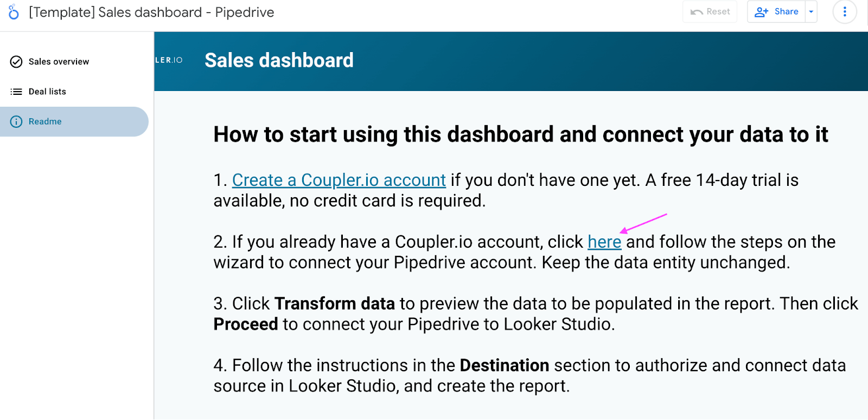This screenshot has height=420, width=868.
Task: Click the undo arrow icon beside Reset
Action: pos(697,12)
